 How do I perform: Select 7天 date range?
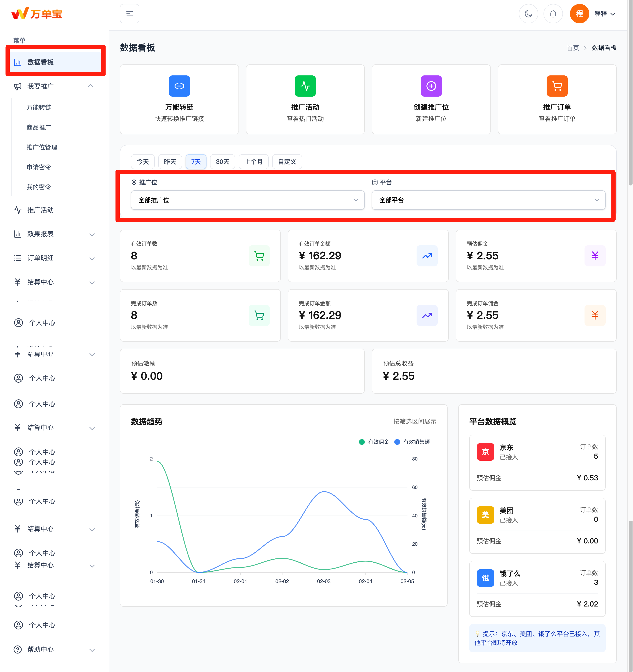(x=196, y=162)
